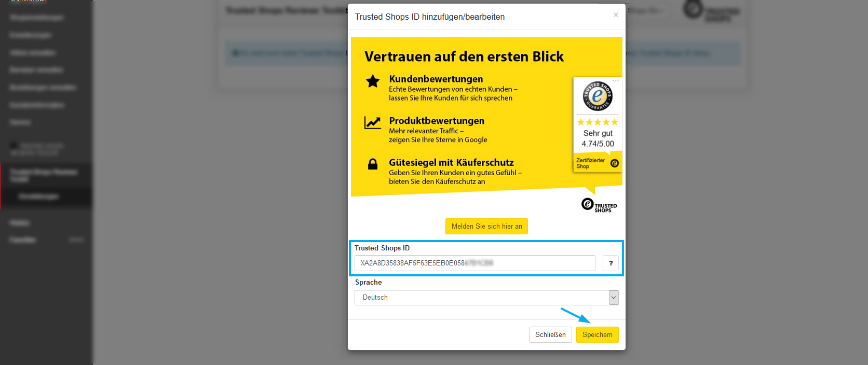Click the Produktbewertungen heading

pos(437,121)
